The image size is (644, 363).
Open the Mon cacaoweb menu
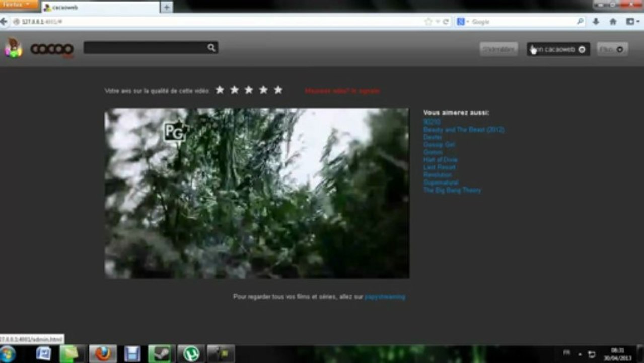coord(558,49)
